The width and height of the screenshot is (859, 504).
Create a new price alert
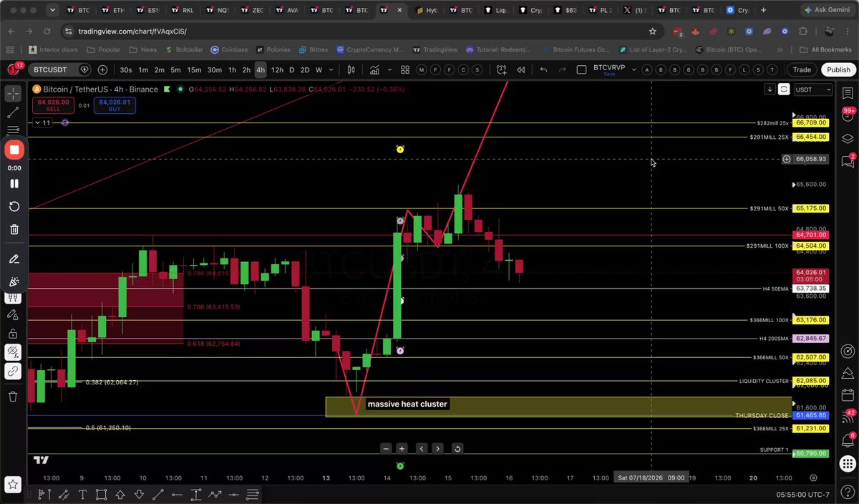[x=501, y=69]
